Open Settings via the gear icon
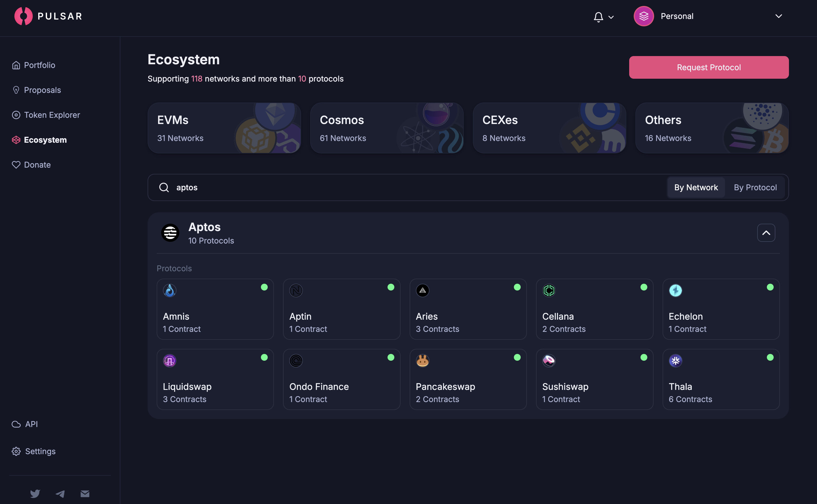This screenshot has width=817, height=504. click(16, 451)
